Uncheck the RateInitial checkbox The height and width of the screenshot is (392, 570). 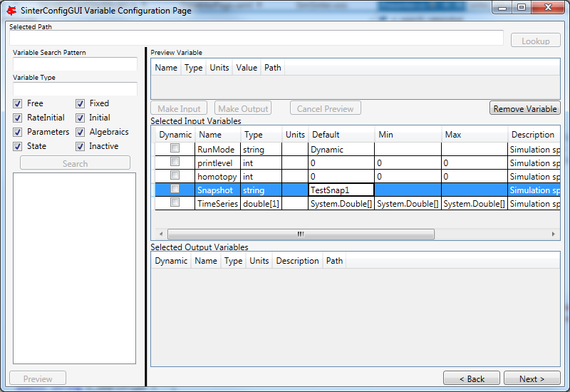tap(17, 118)
